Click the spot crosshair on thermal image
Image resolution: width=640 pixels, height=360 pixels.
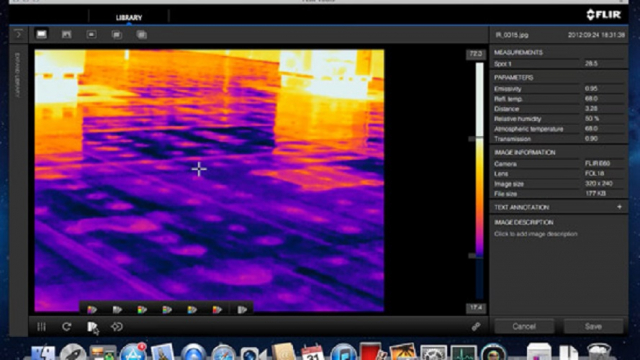(x=199, y=169)
